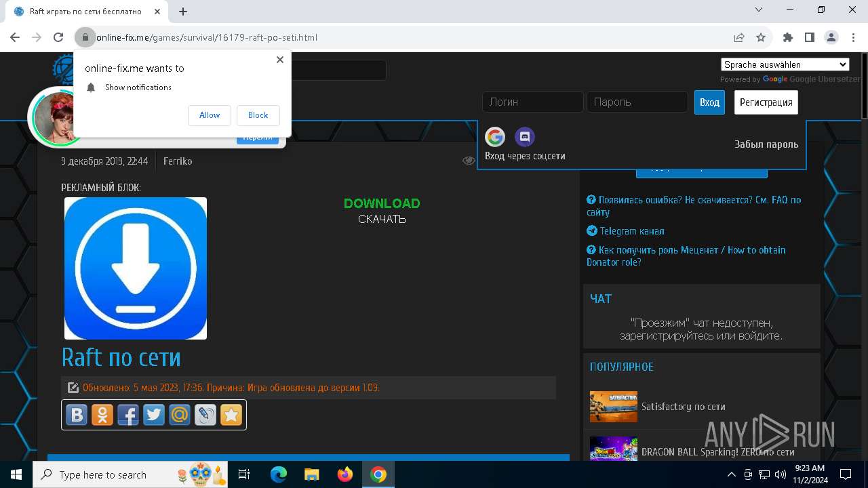Add to favorites star share icon
Image resolution: width=868 pixels, height=488 pixels.
[x=231, y=415]
